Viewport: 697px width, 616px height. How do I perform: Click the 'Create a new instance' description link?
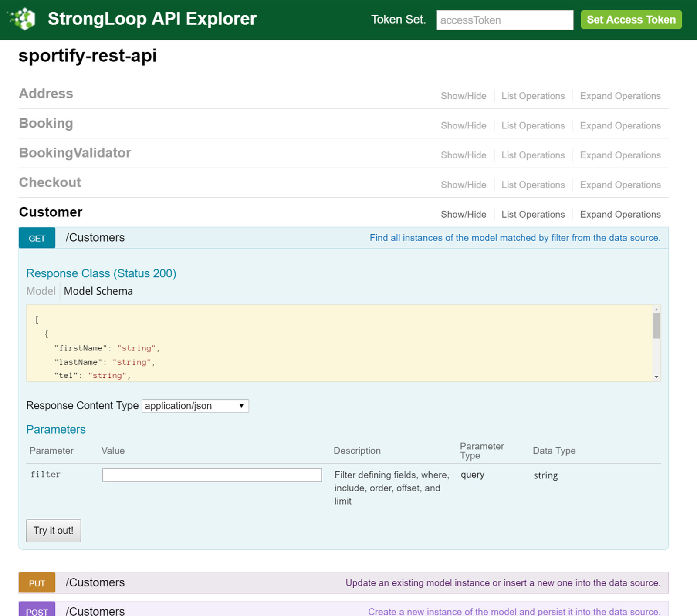click(514, 611)
